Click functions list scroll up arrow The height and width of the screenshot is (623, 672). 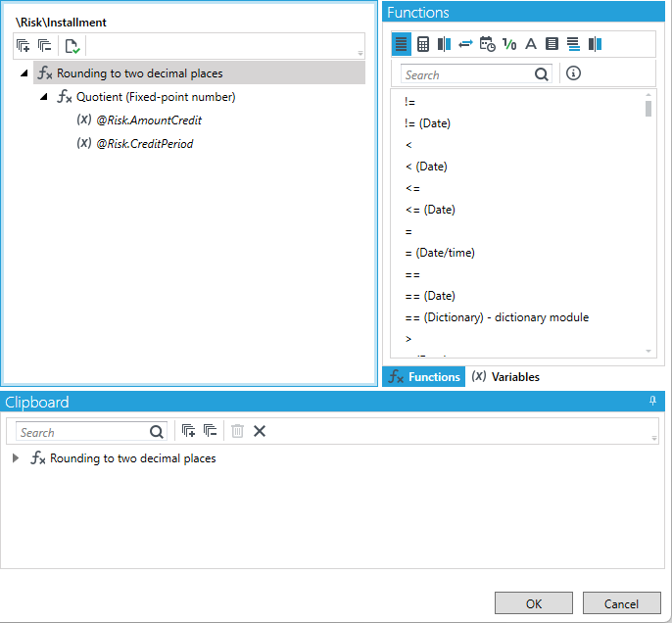click(x=648, y=95)
